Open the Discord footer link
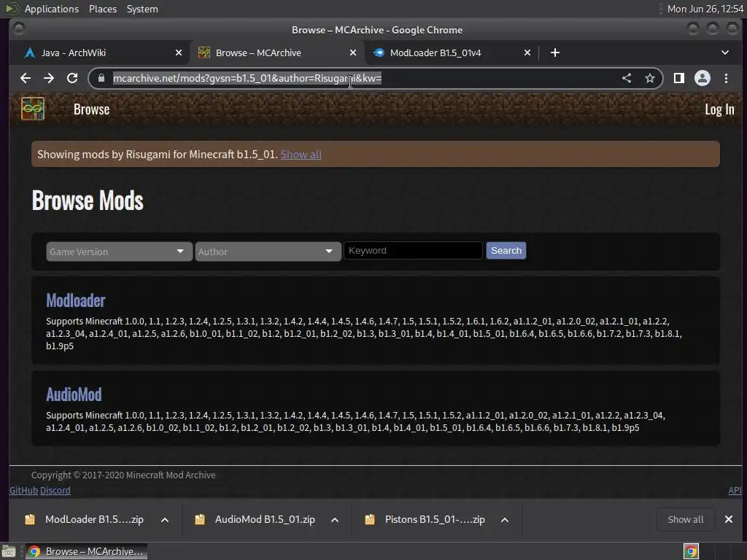This screenshot has height=560, width=747. tap(55, 490)
